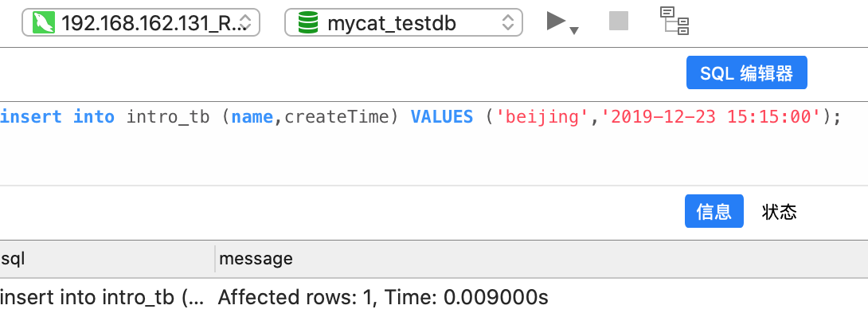868x317 pixels.
Task: Click the message column header
Action: pos(542,259)
